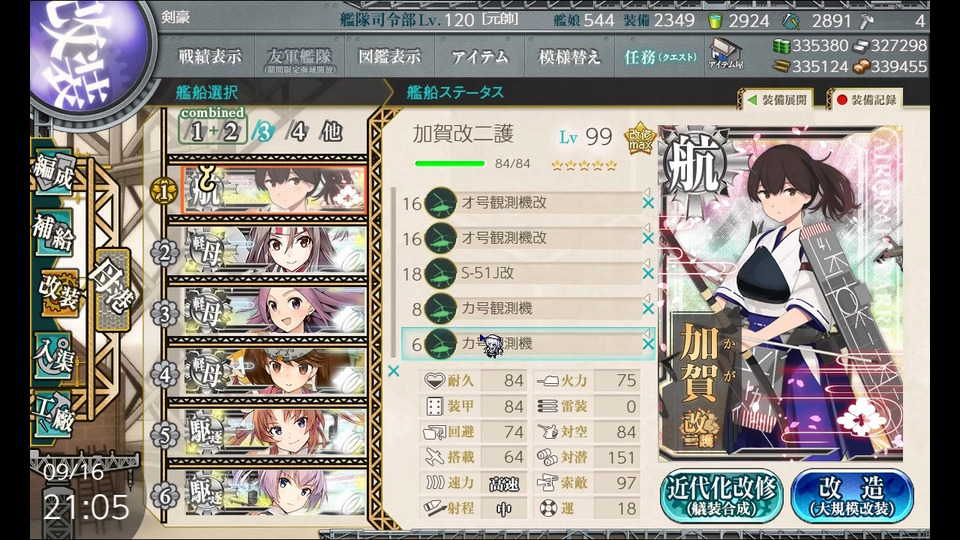The image size is (960, 540).
Task: Click the 編成 sidebar icon
Action: 54,174
